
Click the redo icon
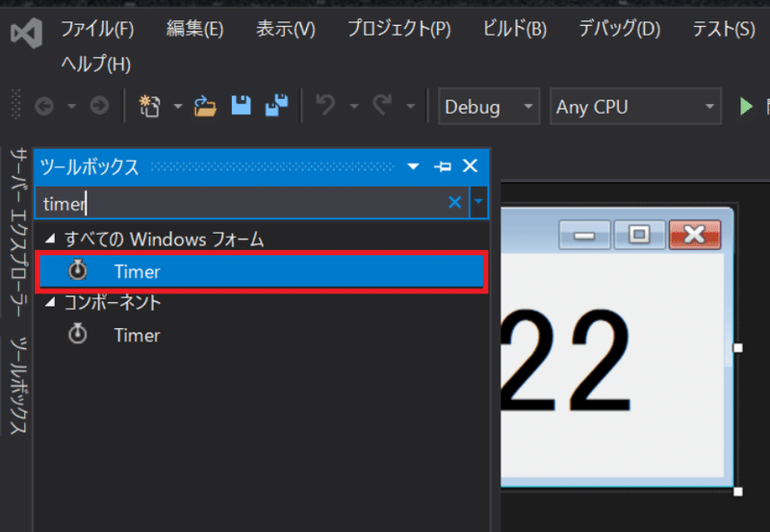[x=382, y=105]
